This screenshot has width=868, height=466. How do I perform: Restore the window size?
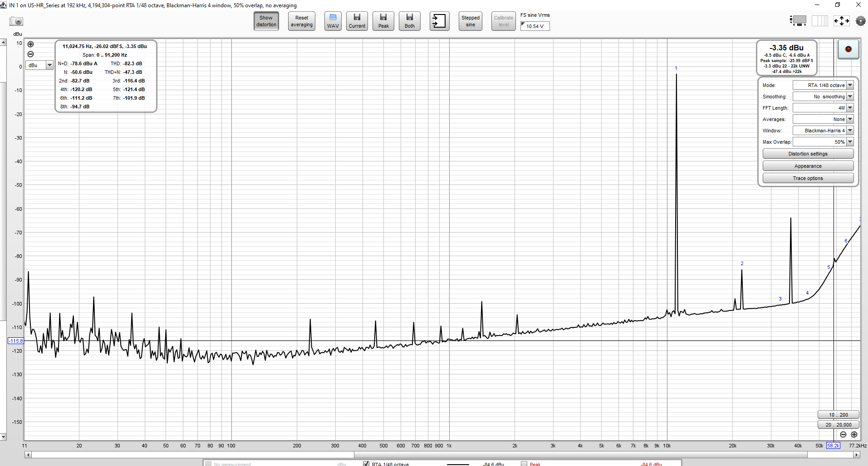[x=838, y=5]
